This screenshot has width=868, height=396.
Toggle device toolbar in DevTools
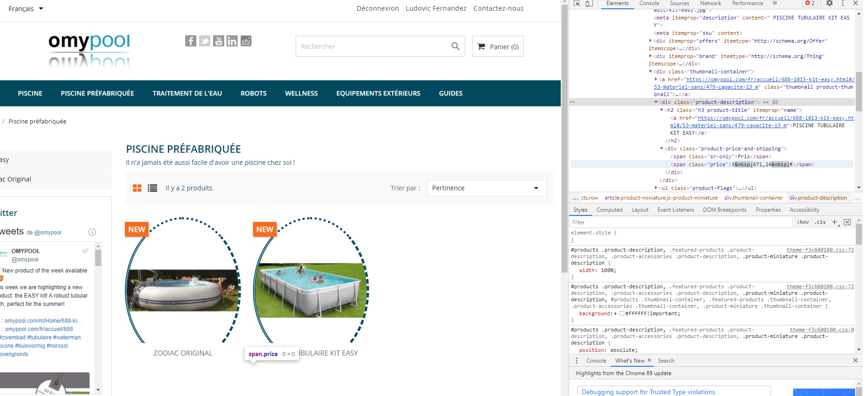click(x=589, y=3)
